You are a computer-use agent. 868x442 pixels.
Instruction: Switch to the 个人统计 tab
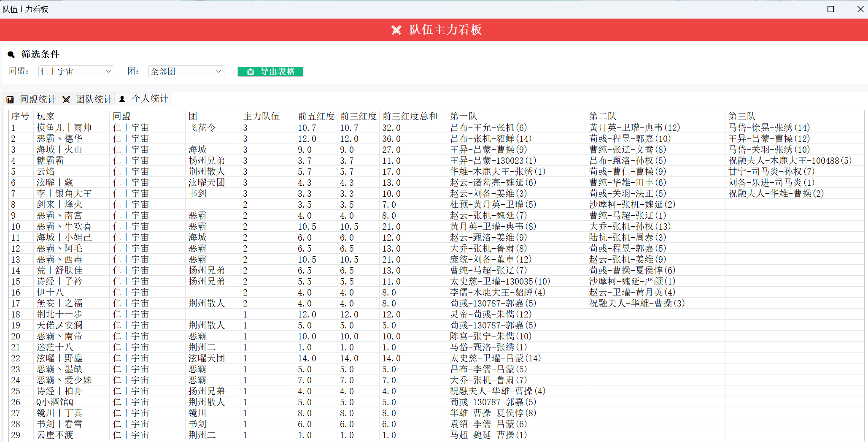pyautogui.click(x=143, y=99)
